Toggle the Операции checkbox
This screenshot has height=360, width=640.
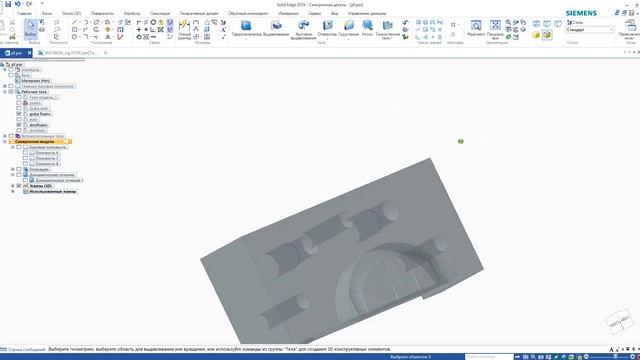[19, 169]
